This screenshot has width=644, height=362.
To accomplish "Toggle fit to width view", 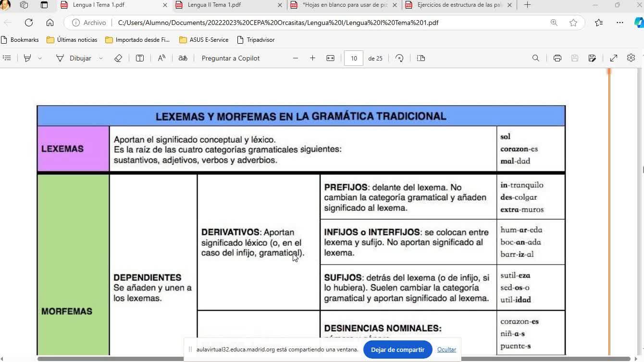I will [x=330, y=58].
